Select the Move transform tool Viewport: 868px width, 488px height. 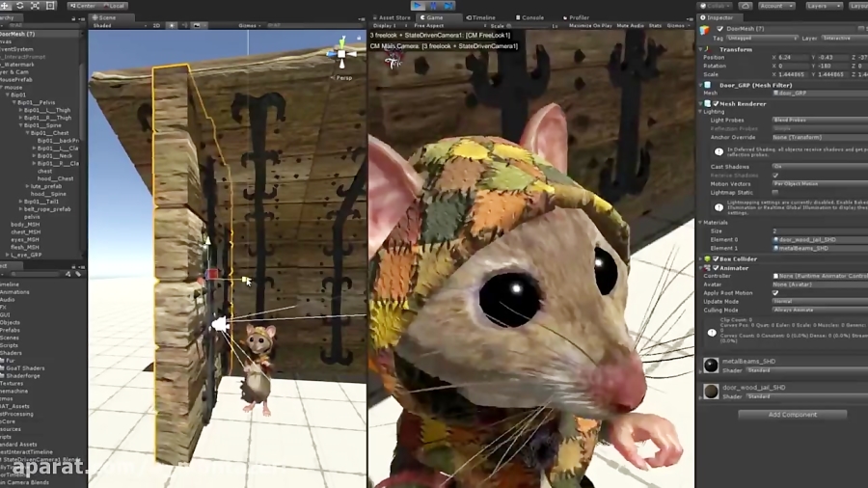click(6, 6)
